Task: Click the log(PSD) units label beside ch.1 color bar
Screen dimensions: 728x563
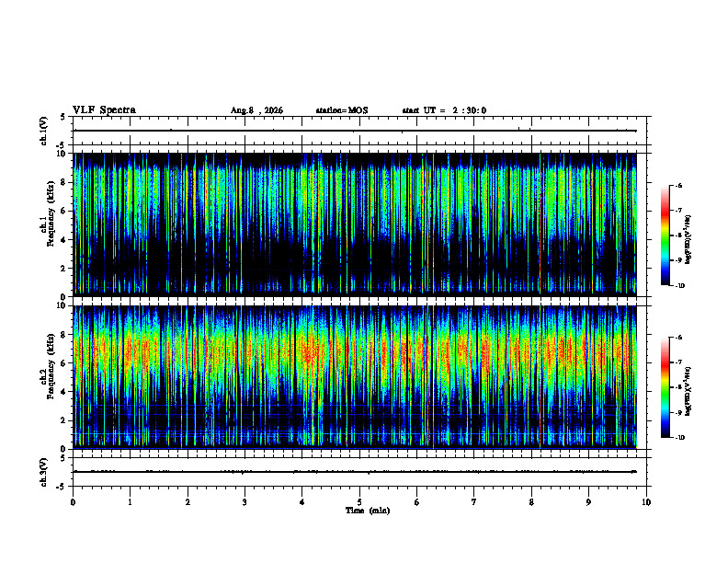Action: 688,240
